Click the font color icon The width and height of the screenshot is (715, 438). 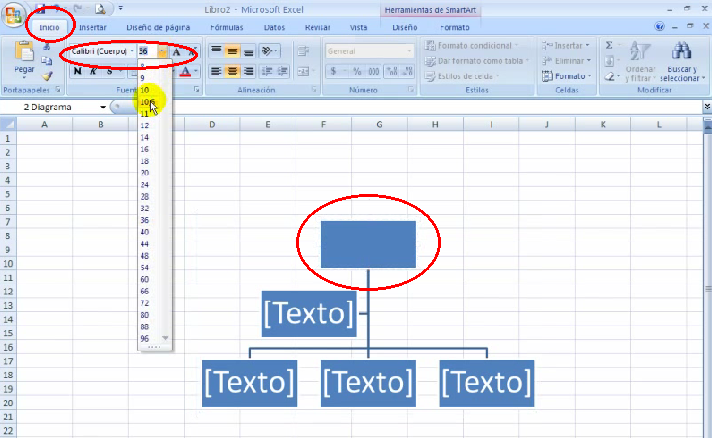(x=185, y=72)
